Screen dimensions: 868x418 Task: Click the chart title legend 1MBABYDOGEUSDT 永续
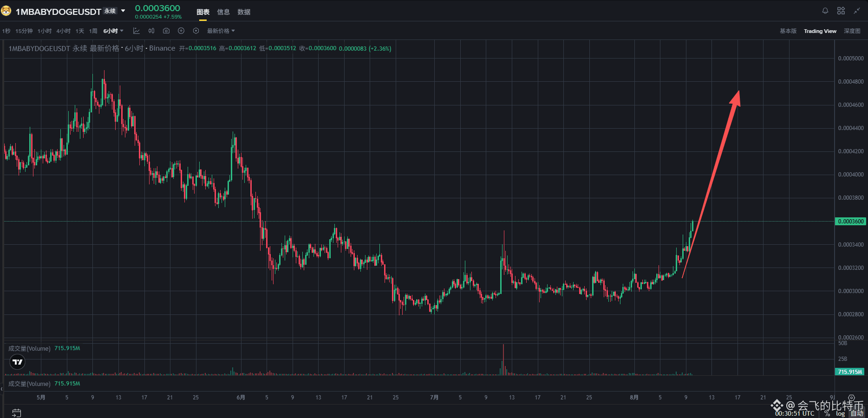click(48, 48)
